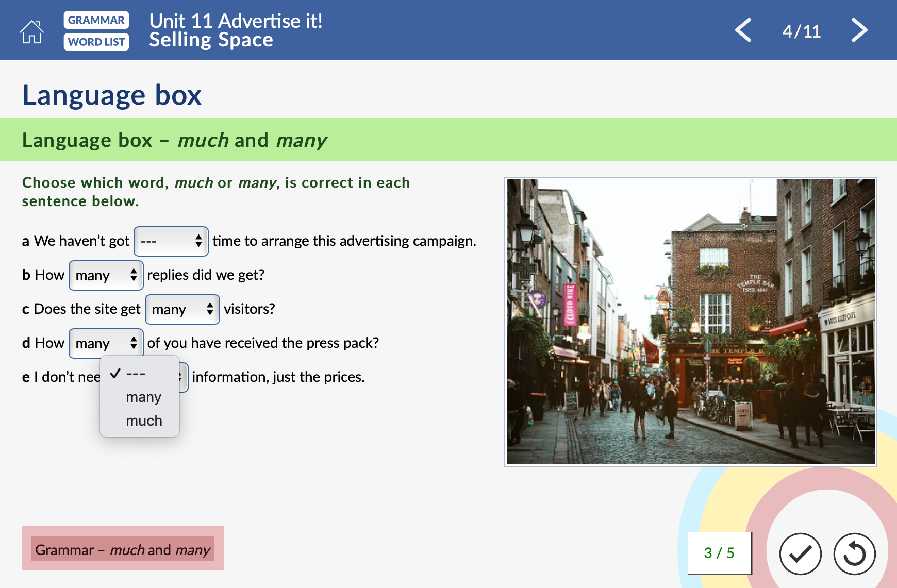The width and height of the screenshot is (897, 588).
Task: Open dropdown in sentence a
Action: click(x=171, y=241)
